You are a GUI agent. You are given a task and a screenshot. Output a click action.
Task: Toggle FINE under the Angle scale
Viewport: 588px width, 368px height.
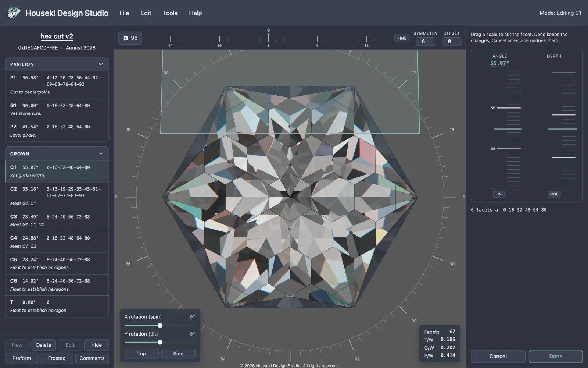(x=499, y=194)
